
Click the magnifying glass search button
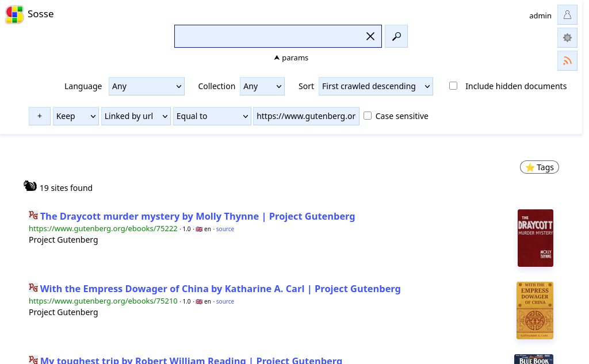(396, 36)
